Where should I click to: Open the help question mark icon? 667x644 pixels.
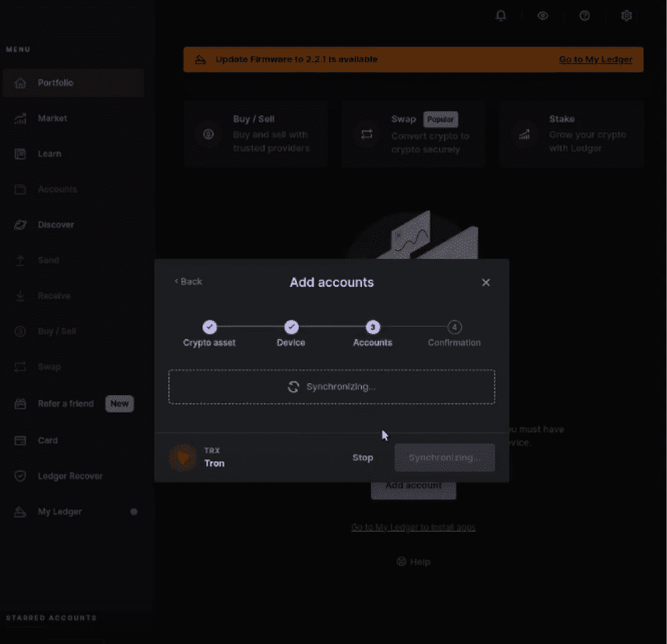pos(584,15)
